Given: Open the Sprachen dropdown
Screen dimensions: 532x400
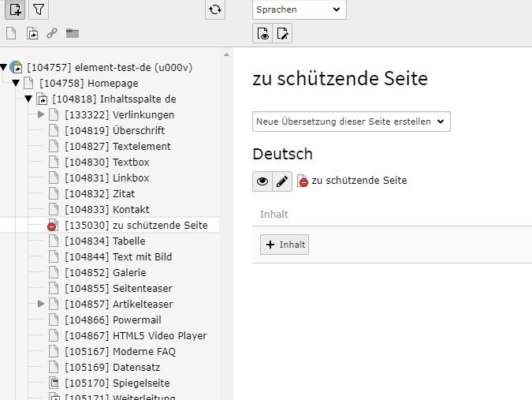Looking at the screenshot, I should (x=299, y=9).
